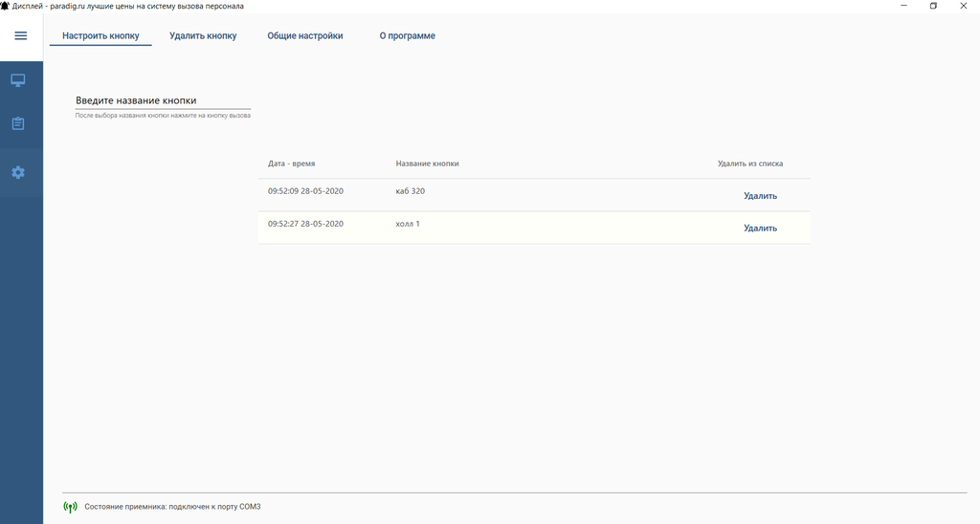
Task: Select the каб 320 button name
Action: point(410,191)
